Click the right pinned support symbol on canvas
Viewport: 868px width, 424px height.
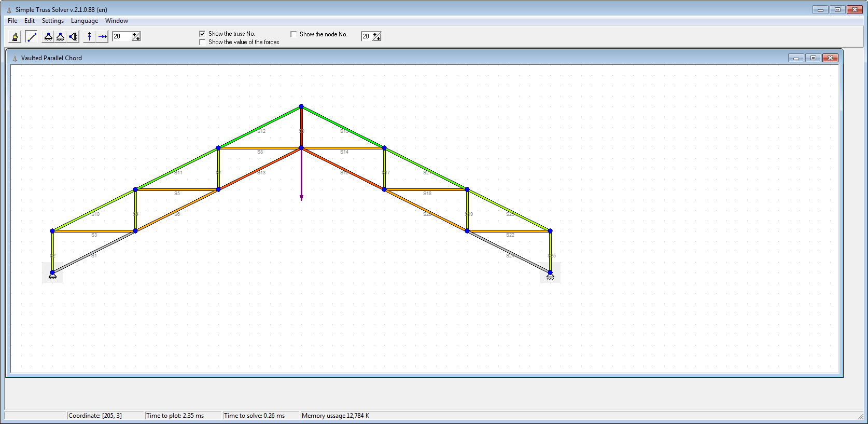pos(550,276)
